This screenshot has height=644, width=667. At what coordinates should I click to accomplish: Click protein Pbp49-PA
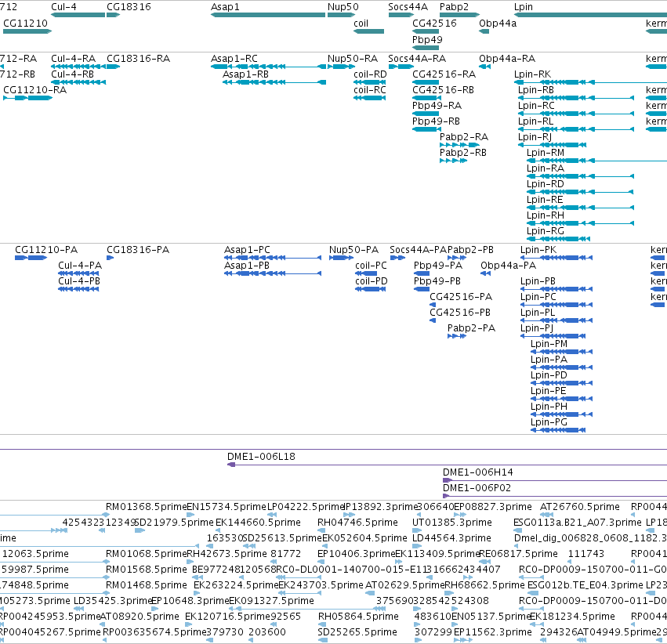[422, 273]
